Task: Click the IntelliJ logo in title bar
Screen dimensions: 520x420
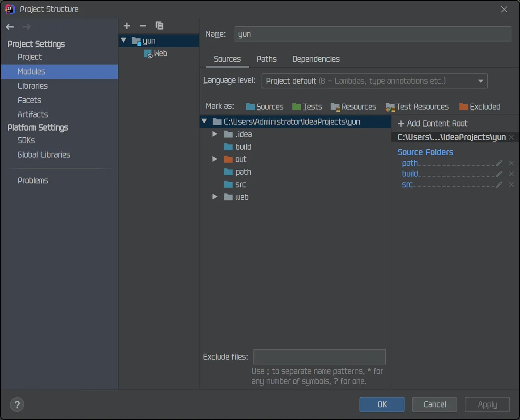Action: click(x=10, y=9)
